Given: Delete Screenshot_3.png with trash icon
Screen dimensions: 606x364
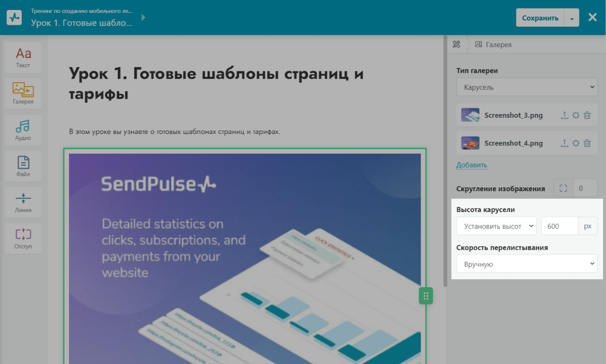Looking at the screenshot, I should [587, 115].
